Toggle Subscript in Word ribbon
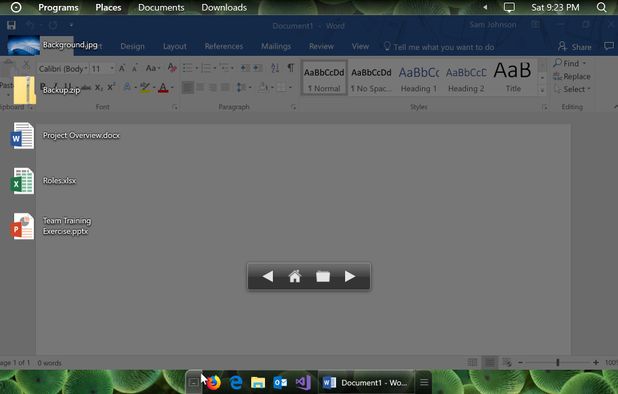 point(99,87)
